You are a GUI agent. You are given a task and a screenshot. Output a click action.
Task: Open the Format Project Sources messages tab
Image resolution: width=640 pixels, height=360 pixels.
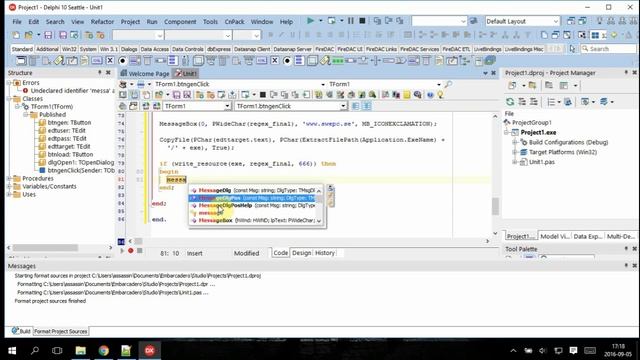61,331
